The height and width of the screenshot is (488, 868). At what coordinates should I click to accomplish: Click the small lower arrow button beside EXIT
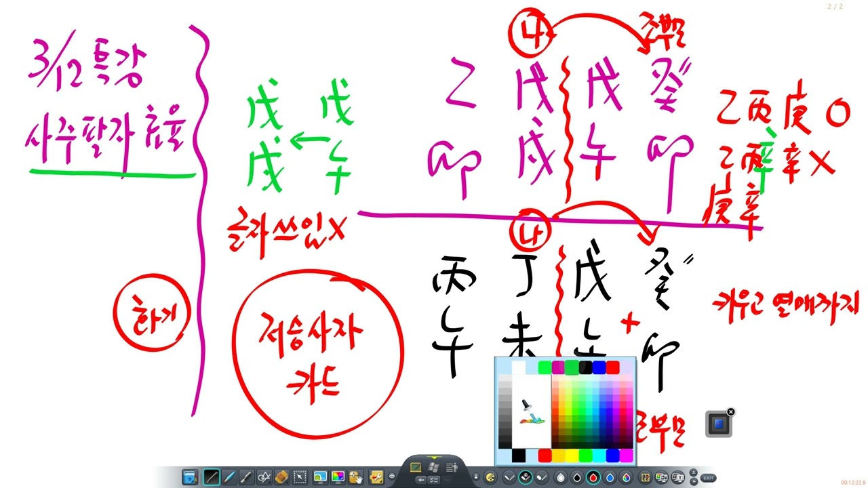pos(694,481)
